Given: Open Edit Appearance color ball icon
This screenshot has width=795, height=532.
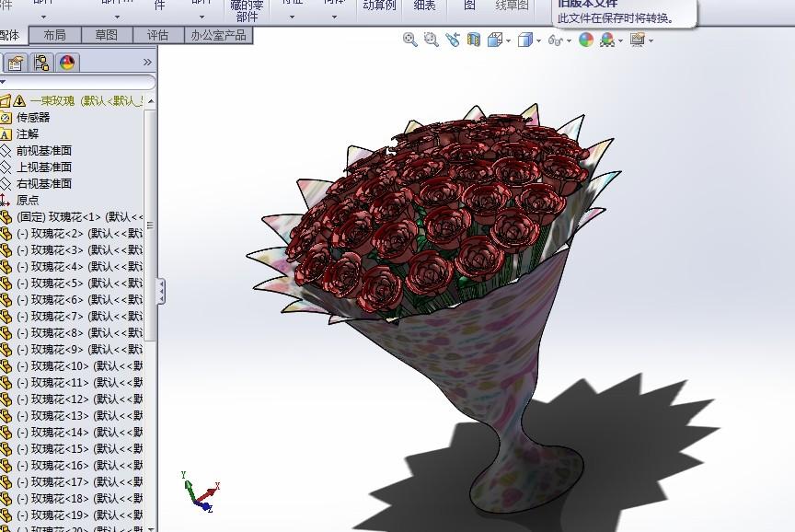Looking at the screenshot, I should coord(586,40).
